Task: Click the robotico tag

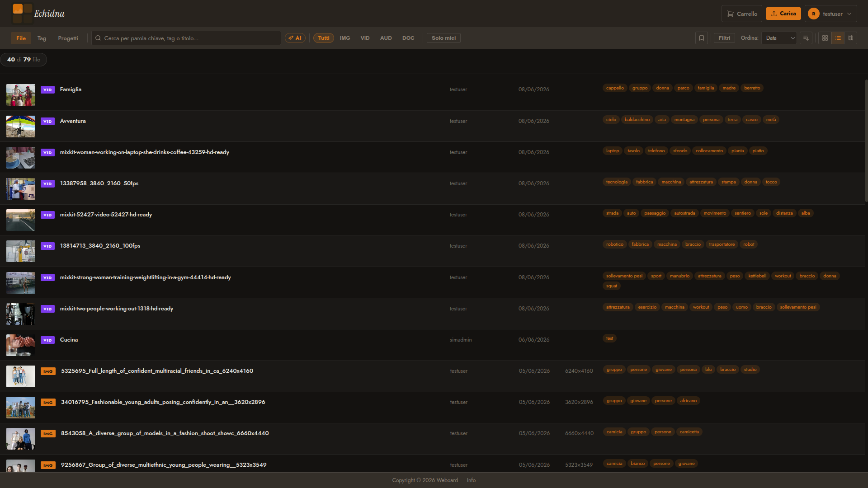Action: [x=614, y=244]
